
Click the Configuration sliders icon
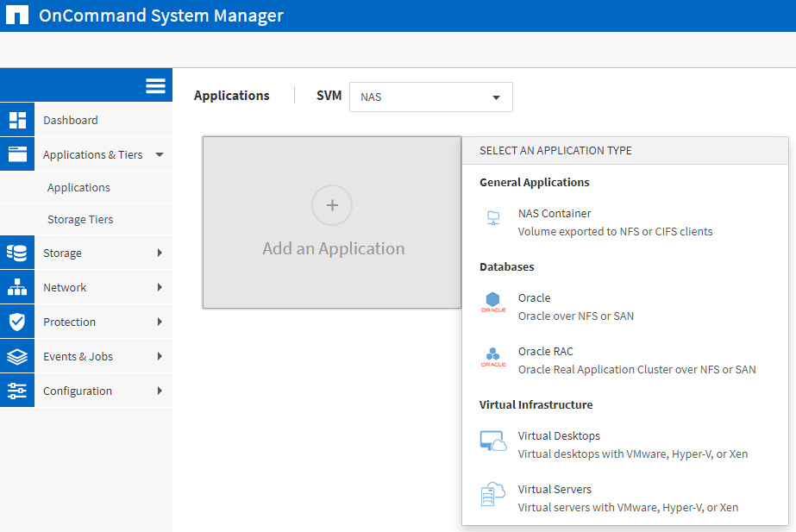(x=17, y=391)
